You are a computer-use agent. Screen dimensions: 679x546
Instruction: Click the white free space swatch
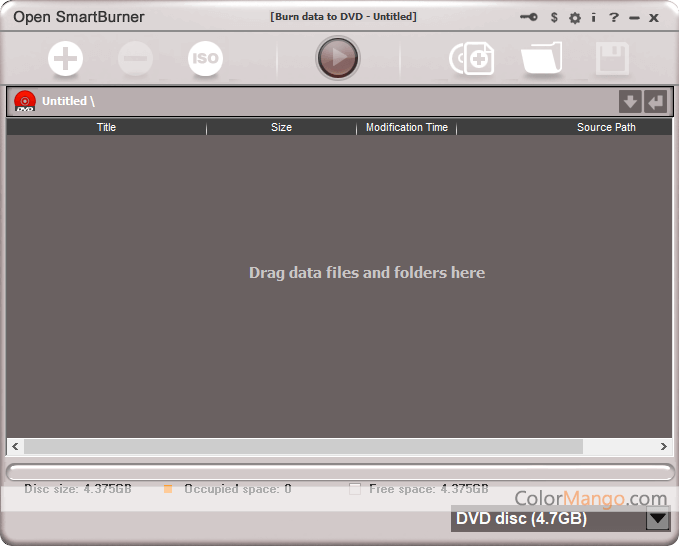355,489
